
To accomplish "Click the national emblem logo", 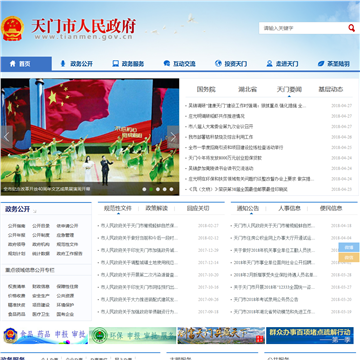I will click(12, 29).
